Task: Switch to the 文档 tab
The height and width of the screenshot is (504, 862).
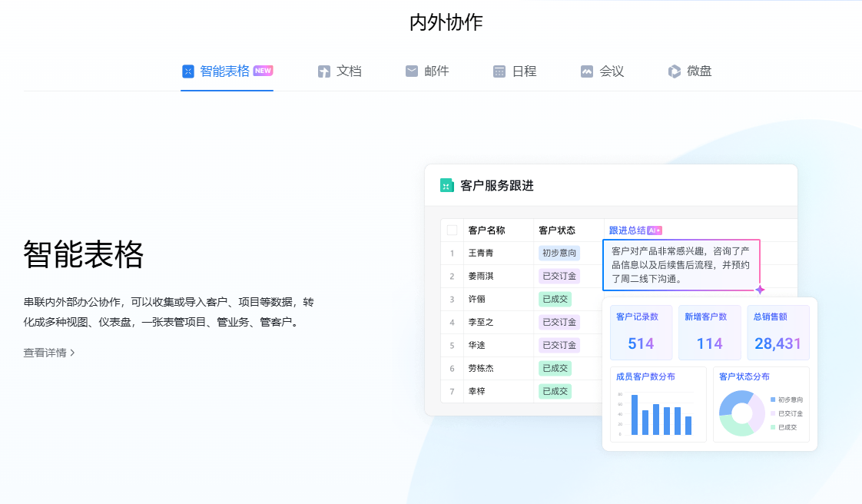Action: 340,71
